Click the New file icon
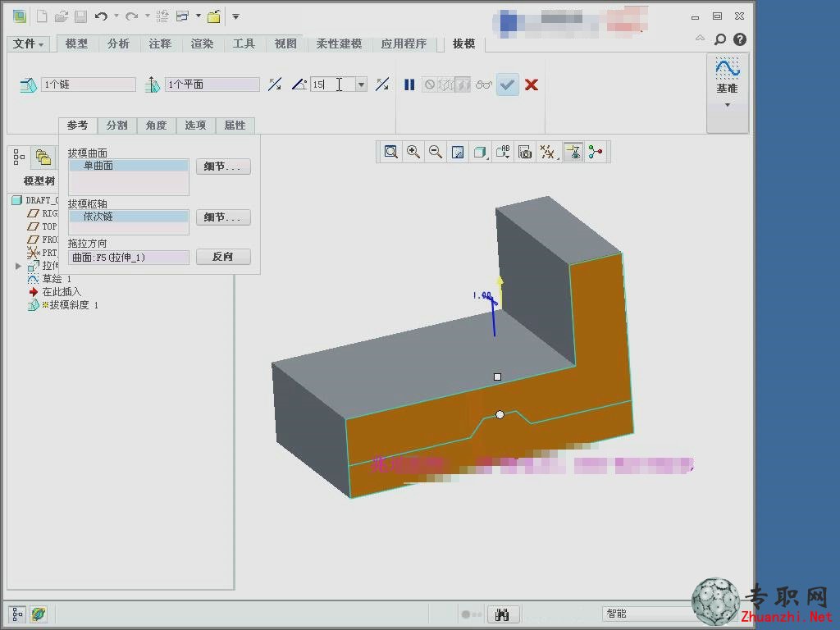 pyautogui.click(x=41, y=16)
